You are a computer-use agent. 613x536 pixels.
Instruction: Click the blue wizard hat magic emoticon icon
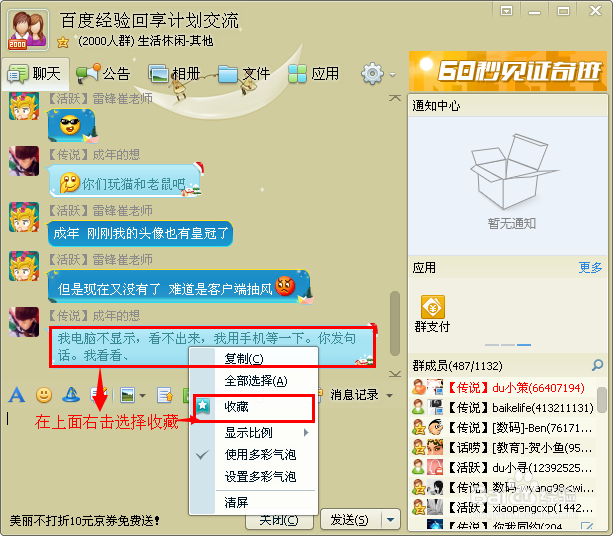pyautogui.click(x=71, y=395)
